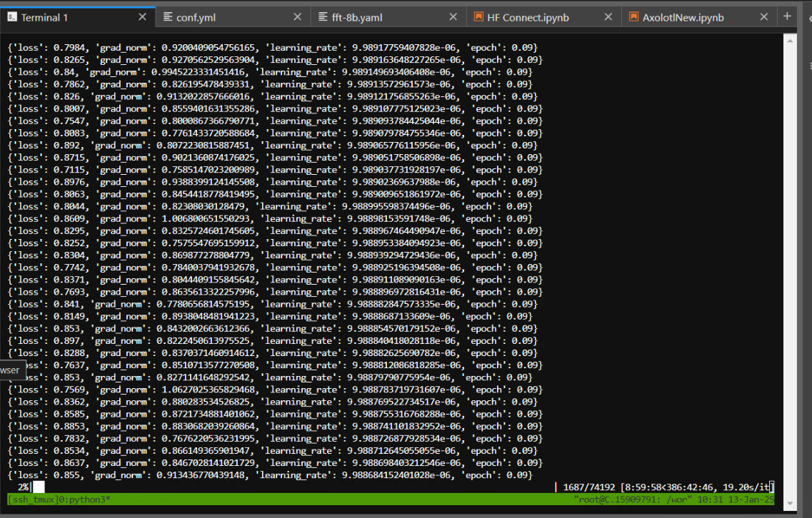Click the terminal icon on Terminal 1 tab
This screenshot has width=812, height=518.
point(12,17)
